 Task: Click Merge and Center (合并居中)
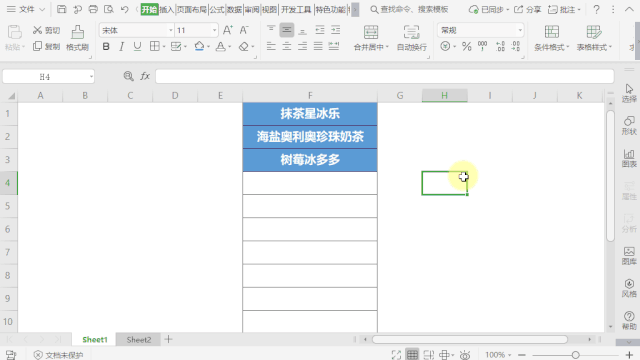click(x=371, y=38)
